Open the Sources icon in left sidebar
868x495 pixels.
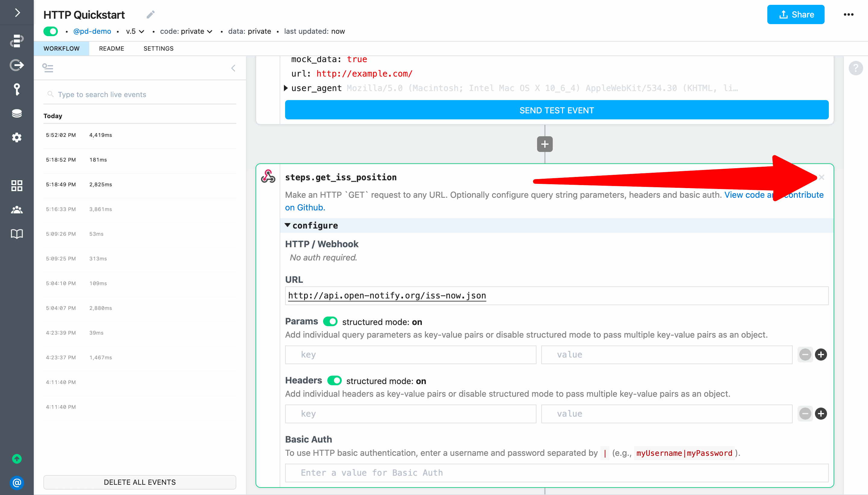coord(17,65)
